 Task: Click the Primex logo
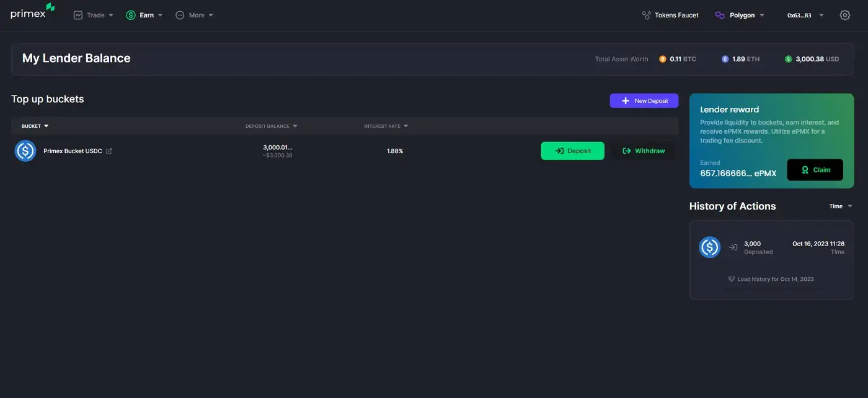click(32, 13)
